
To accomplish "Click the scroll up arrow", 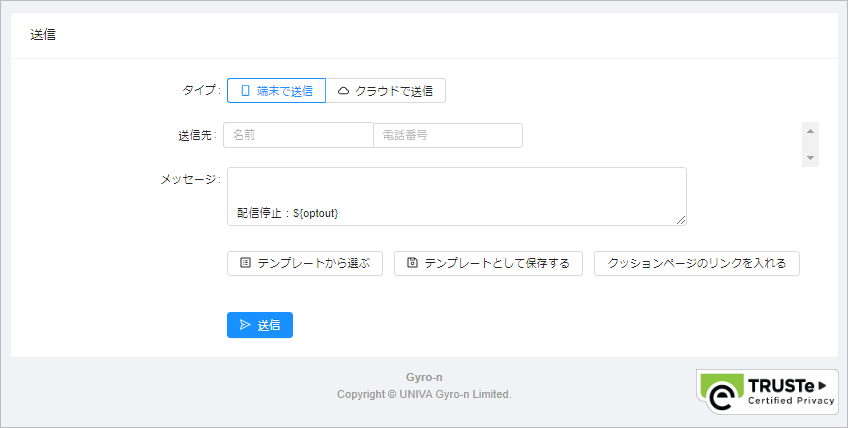I will click(x=810, y=131).
